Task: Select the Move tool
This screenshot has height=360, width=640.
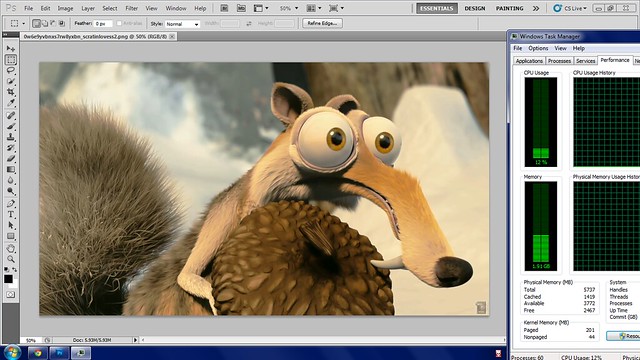Action: [11, 49]
